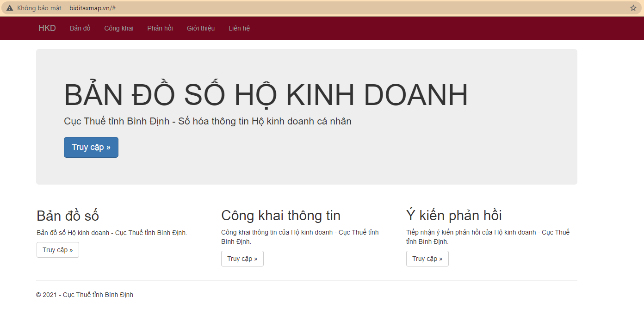The image size is (644, 322).
Task: Click description Bản đồ số Hộ kinh doanh text
Action: 112,233
